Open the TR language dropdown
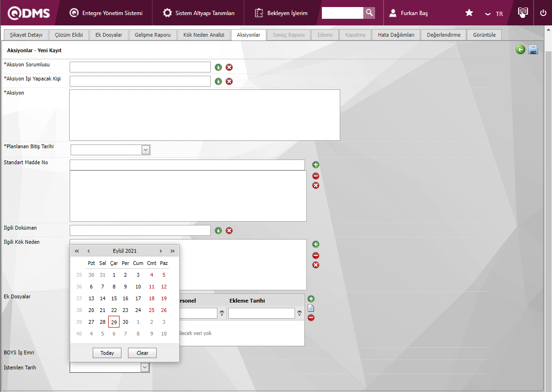 pos(494,14)
